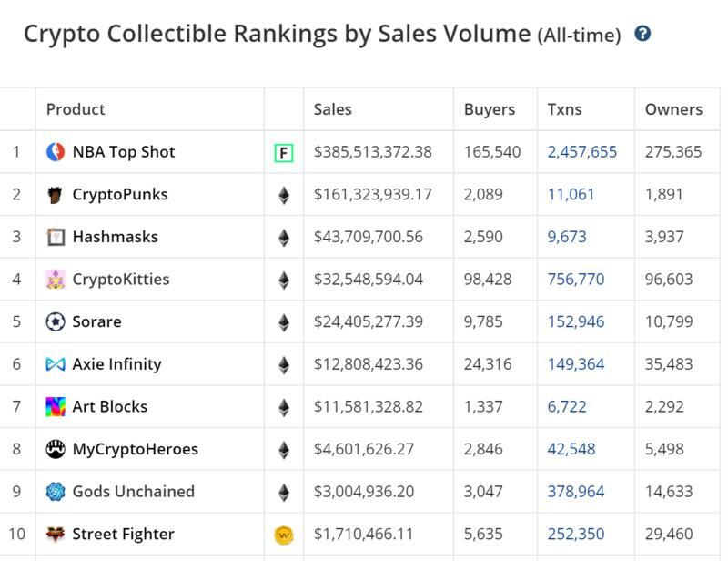Click the NBA Top Shot logo icon
728x561 pixels.
(56, 152)
